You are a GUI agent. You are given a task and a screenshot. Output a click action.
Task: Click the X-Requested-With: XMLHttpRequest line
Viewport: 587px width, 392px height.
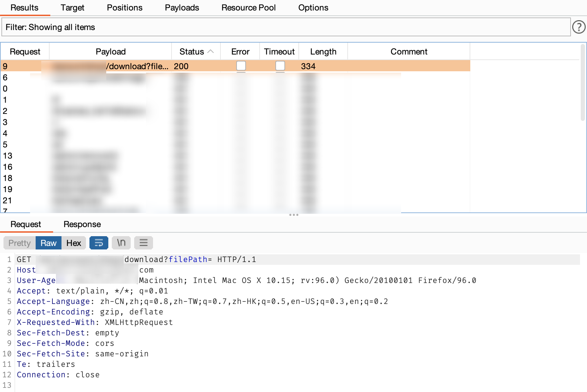pos(95,322)
